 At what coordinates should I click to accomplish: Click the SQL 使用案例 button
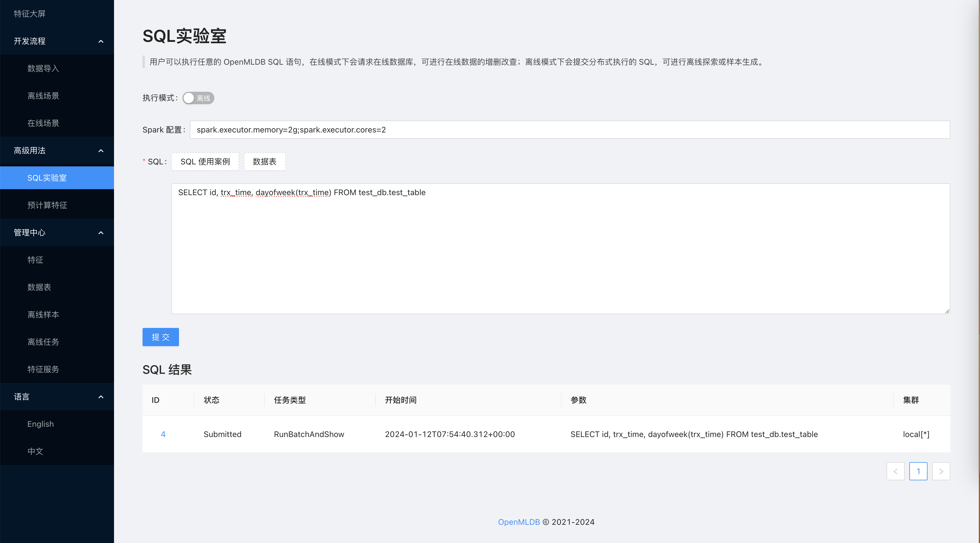205,162
